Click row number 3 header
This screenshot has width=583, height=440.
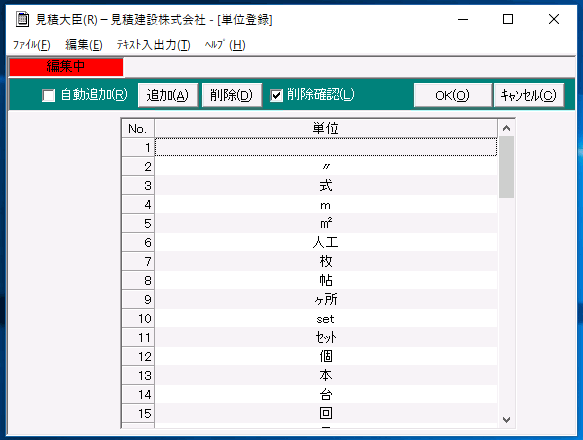[x=138, y=185]
